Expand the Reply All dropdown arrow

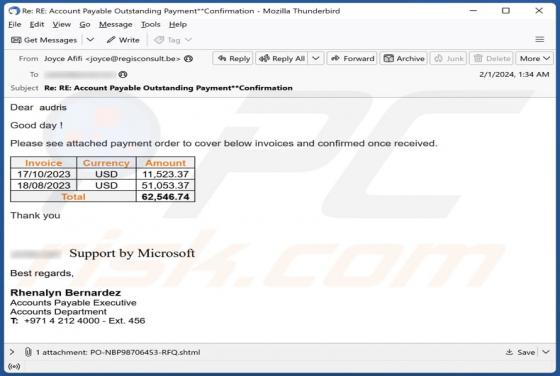point(316,58)
